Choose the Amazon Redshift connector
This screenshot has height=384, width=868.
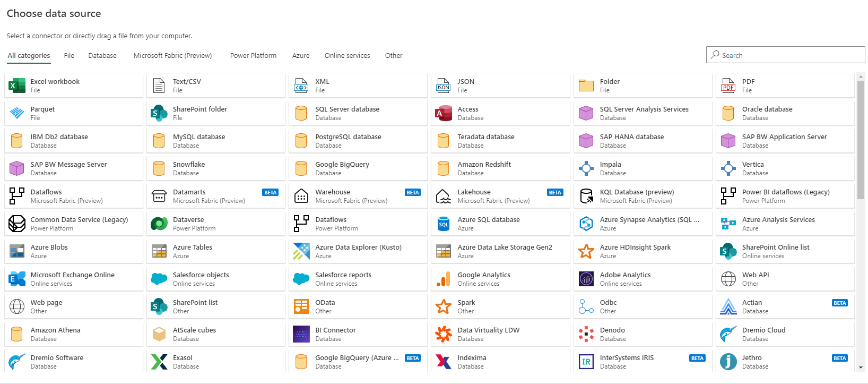pos(500,168)
